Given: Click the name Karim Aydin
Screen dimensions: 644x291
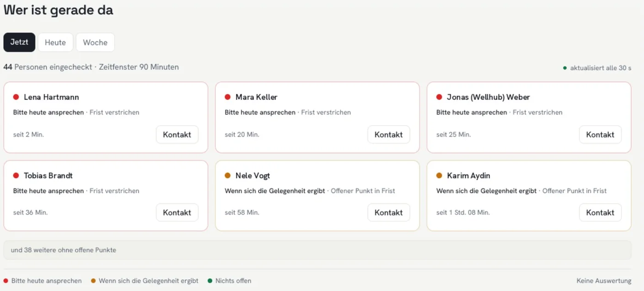Looking at the screenshot, I should tap(469, 176).
